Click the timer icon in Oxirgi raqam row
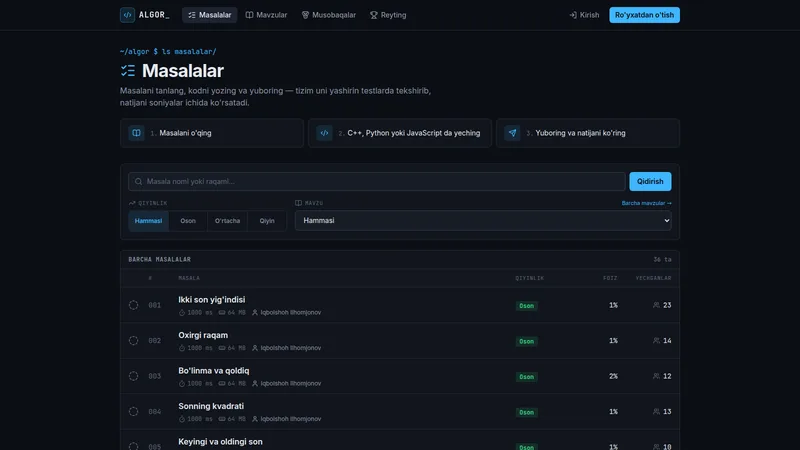Image resolution: width=800 pixels, height=450 pixels. (182, 348)
